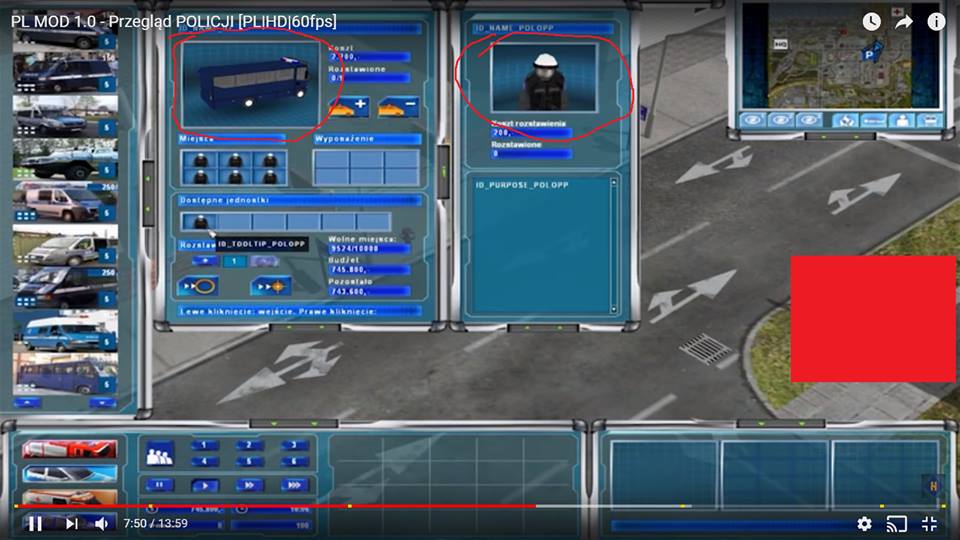The height and width of the screenshot is (540, 960).
Task: Mute the video volume
Action: tap(102, 523)
